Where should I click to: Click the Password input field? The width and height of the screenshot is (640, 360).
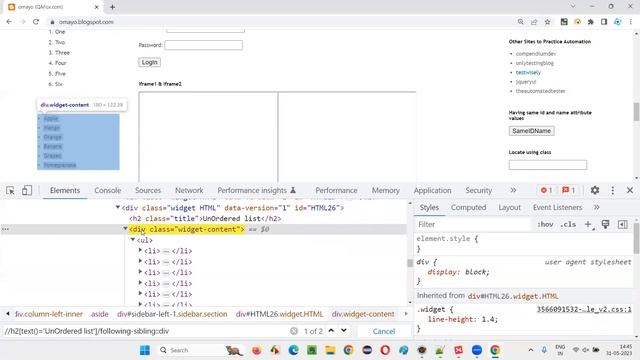click(x=203, y=45)
